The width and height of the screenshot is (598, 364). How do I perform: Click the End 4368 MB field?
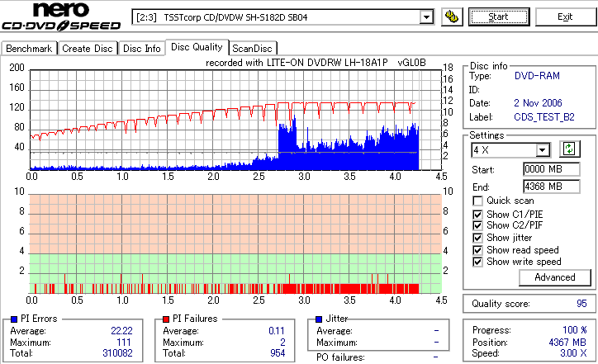[552, 187]
